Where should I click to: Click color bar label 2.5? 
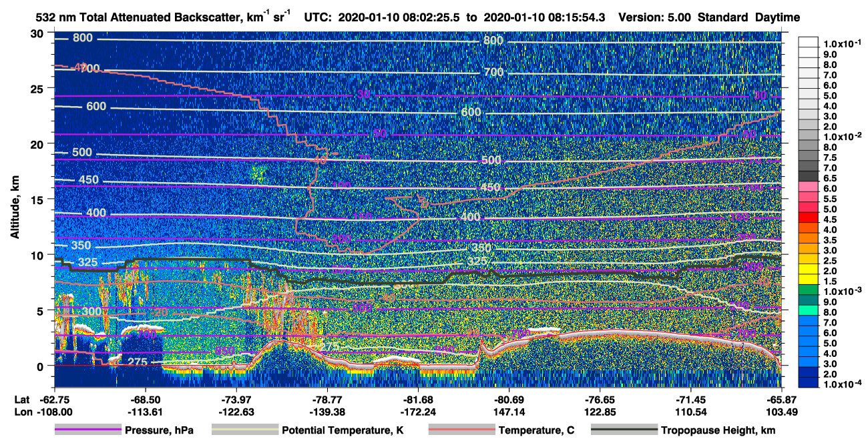[x=831, y=260]
